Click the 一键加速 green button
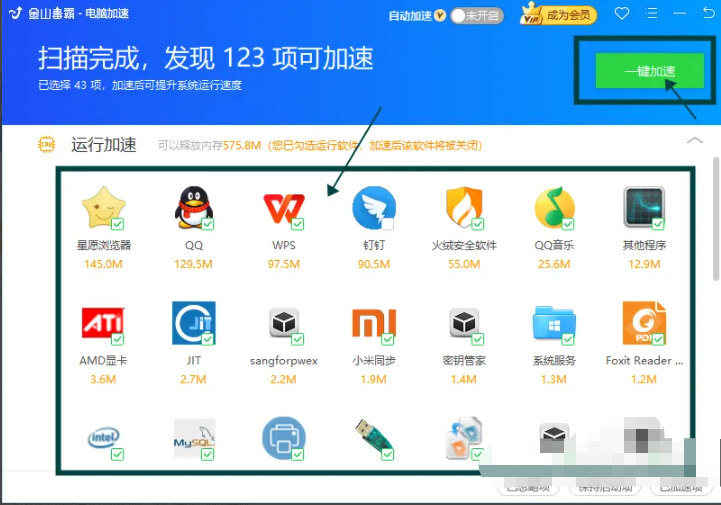Screen dimensions: 721x505 coord(650,71)
